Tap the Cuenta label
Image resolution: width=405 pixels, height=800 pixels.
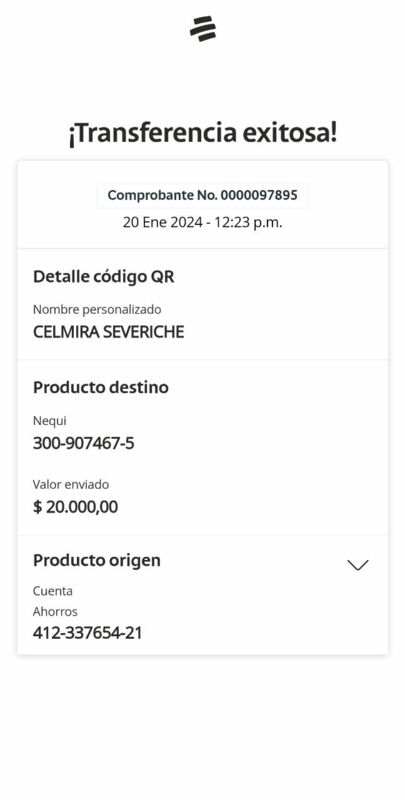click(x=53, y=591)
